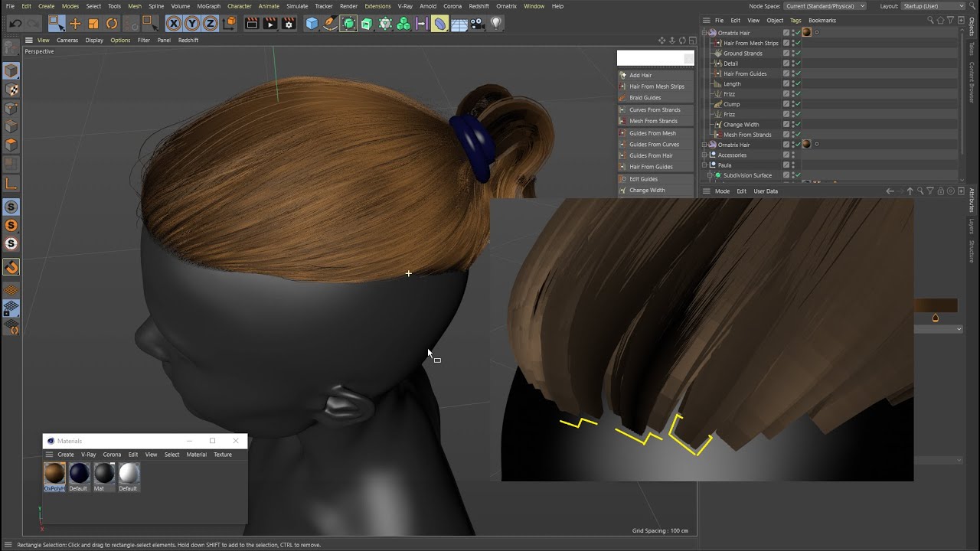Collapse the first Ornatrix Hair tree node
This screenshot has width=980, height=551.
704,33
